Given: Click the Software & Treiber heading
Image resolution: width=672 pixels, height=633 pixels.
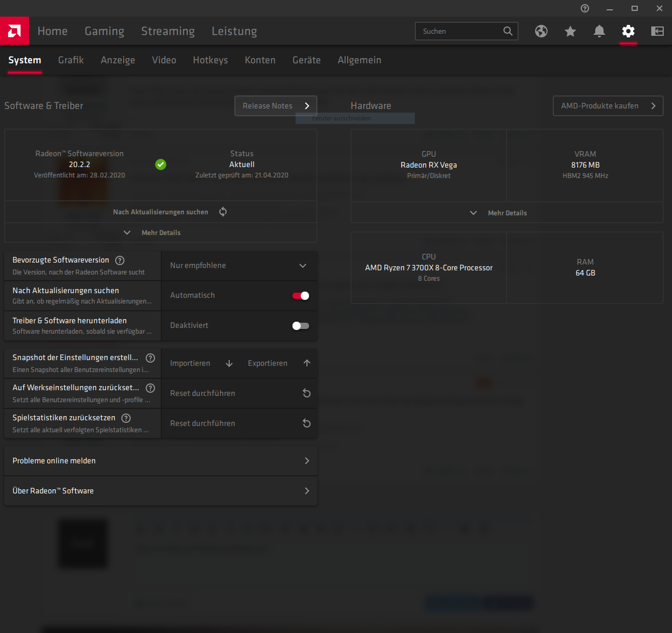Looking at the screenshot, I should click(x=44, y=106).
